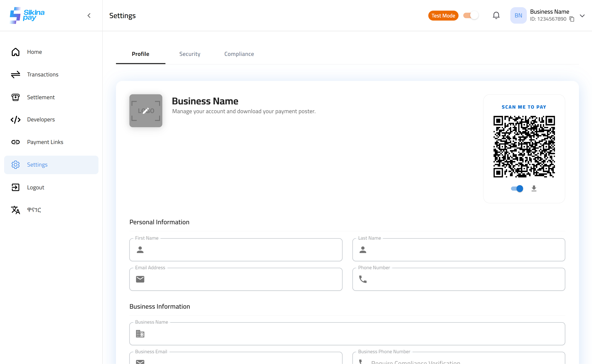Open the Developers section
Screen dimensions: 592x364
click(x=41, y=119)
